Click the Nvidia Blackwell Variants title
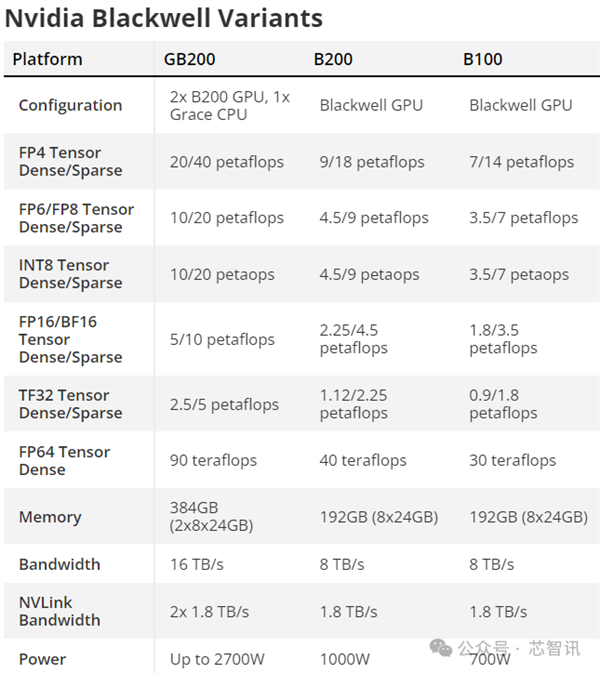The height and width of the screenshot is (673, 600). [x=164, y=18]
